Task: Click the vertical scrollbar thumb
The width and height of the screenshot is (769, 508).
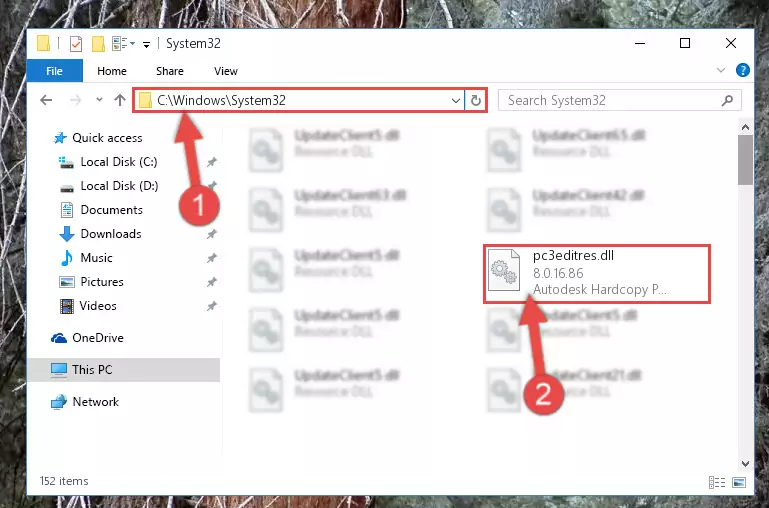Action: tap(745, 160)
